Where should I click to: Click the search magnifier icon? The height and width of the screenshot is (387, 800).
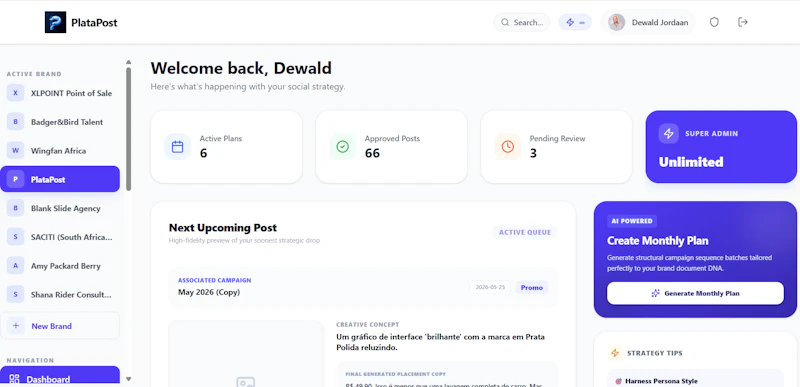pos(505,22)
